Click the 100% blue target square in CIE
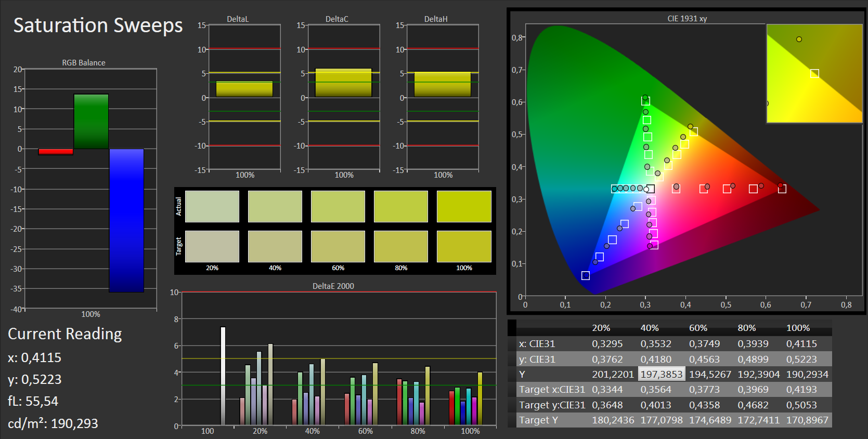The image size is (868, 439). point(585,275)
